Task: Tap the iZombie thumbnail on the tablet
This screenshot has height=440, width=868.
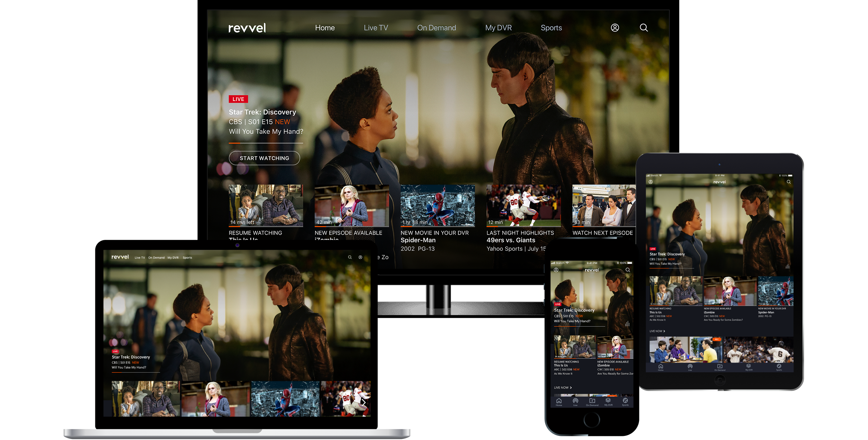Action: tap(730, 291)
